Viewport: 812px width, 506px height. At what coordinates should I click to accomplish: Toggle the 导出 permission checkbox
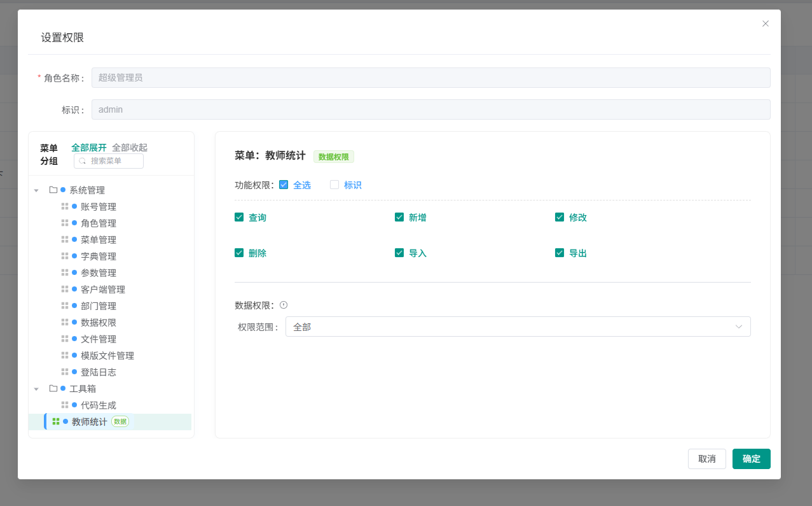[560, 253]
